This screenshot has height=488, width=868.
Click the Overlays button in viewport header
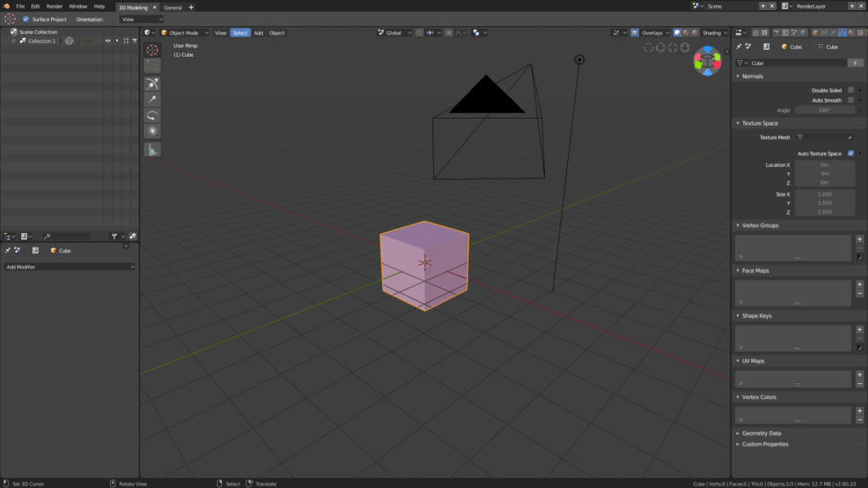click(651, 33)
